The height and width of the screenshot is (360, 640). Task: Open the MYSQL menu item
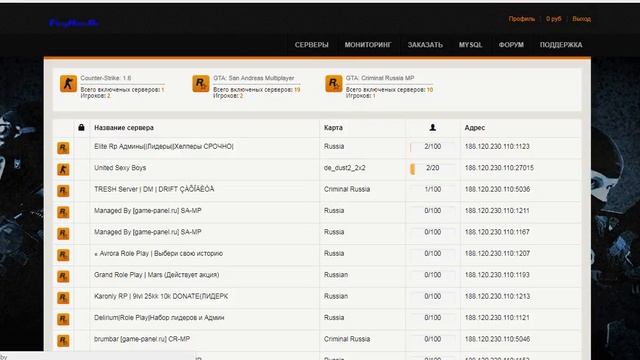pos(470,45)
